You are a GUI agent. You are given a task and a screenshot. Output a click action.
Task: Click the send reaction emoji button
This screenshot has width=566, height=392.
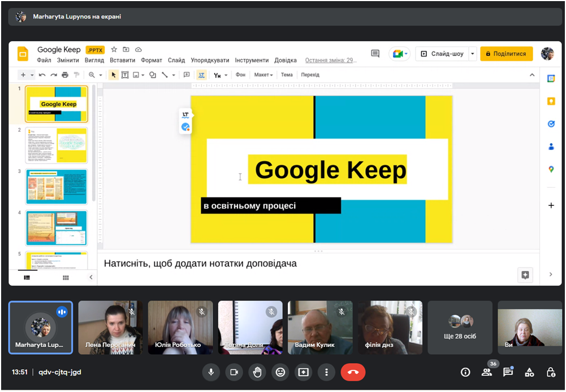[280, 372]
